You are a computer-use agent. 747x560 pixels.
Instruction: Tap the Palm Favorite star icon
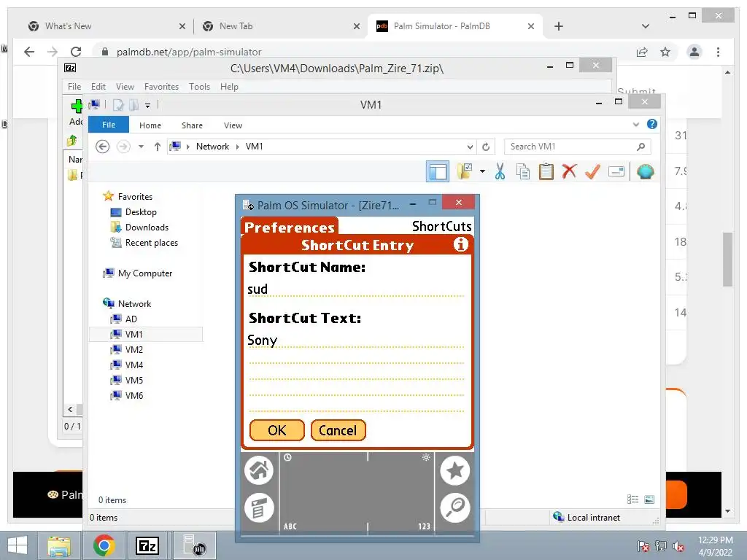[455, 470]
